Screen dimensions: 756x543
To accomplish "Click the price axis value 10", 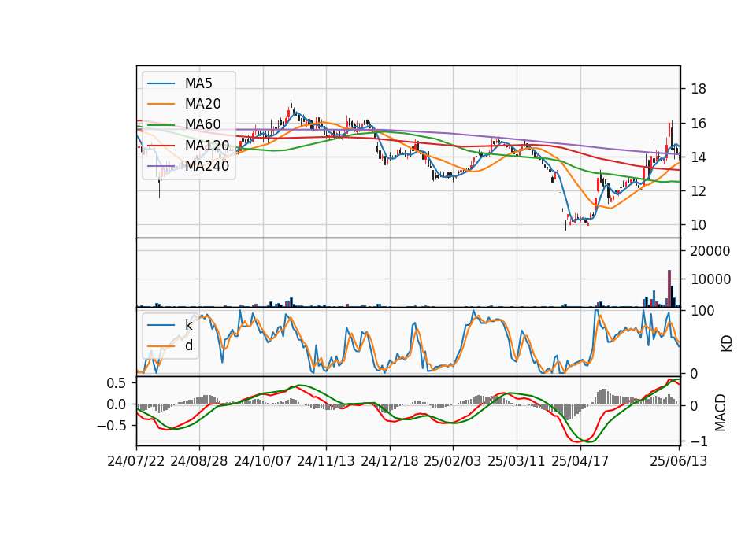I will (x=699, y=225).
